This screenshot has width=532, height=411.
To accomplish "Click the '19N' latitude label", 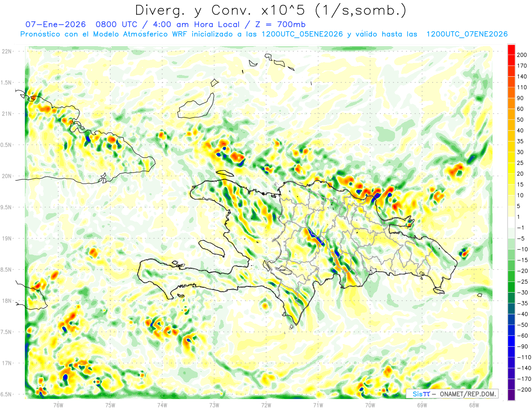I will tap(6, 239).
